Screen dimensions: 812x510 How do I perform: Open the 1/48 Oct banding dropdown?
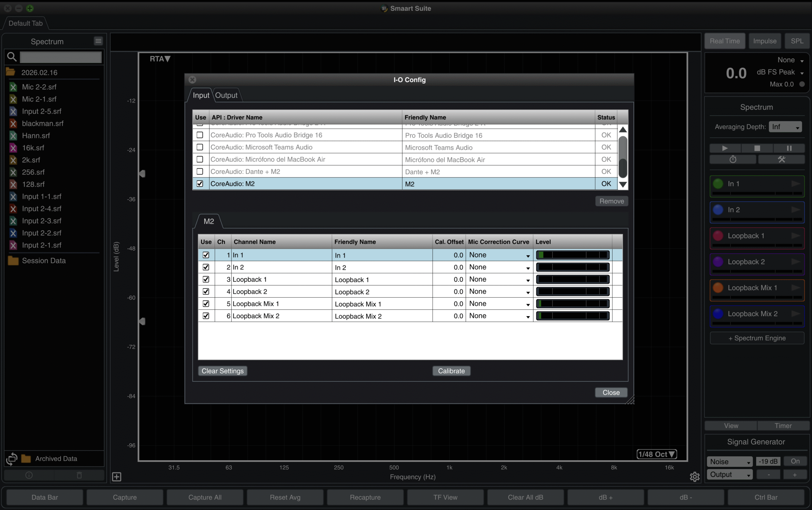coord(656,454)
